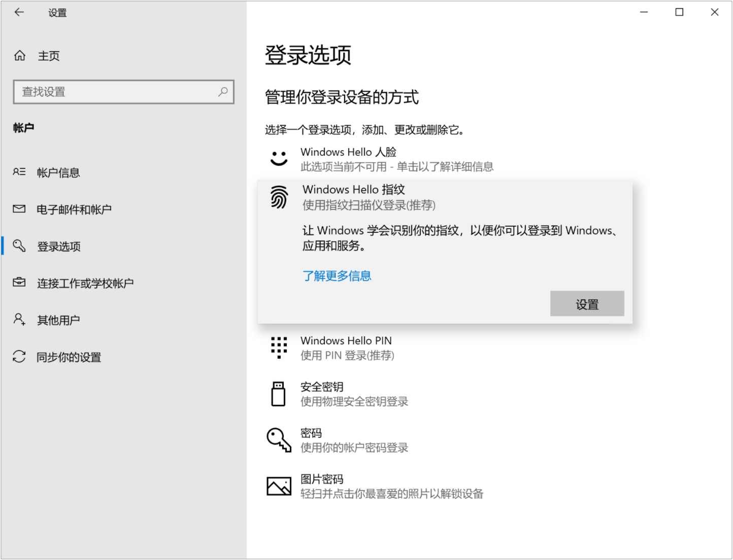Click the envelope icon for 电子邮件和帐户
The height and width of the screenshot is (560, 733).
19,209
